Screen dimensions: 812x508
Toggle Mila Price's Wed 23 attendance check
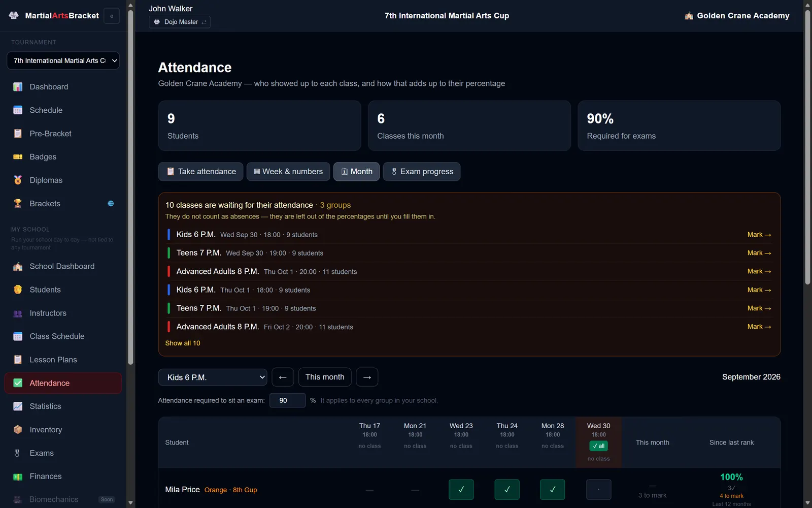point(461,490)
